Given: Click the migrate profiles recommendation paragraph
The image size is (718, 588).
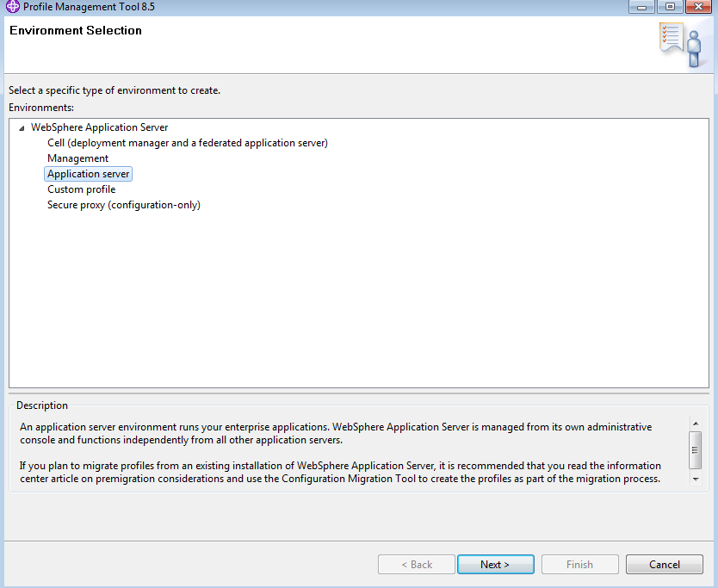Looking at the screenshot, I should [340, 472].
